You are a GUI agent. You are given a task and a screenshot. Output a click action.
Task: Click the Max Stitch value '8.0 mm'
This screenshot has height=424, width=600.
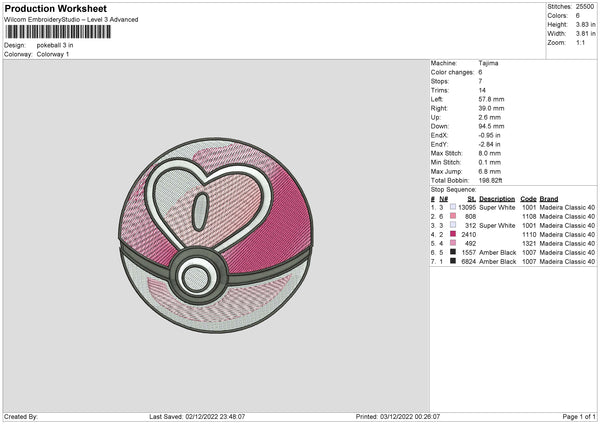tap(489, 153)
